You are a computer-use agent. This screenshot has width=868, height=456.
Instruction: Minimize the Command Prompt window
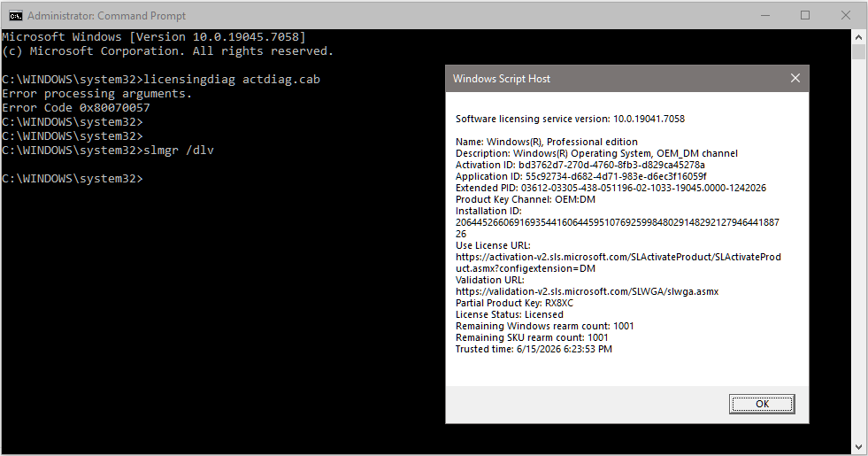765,16
